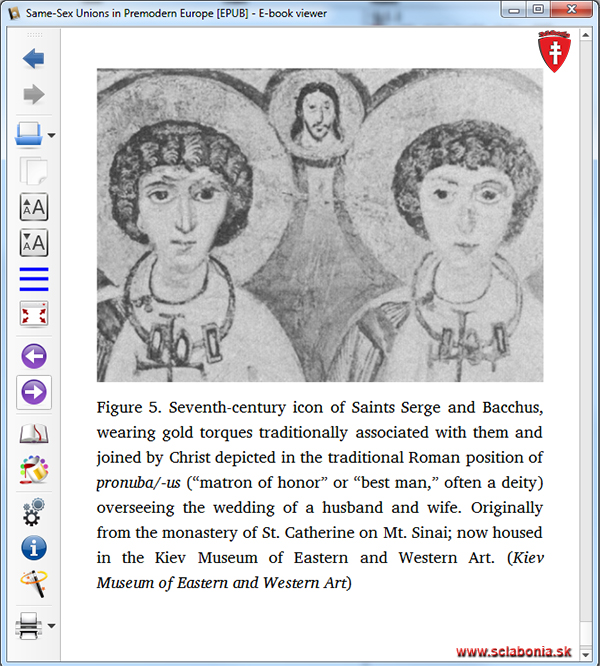Go to the previous page
The image size is (600, 666).
click(34, 356)
